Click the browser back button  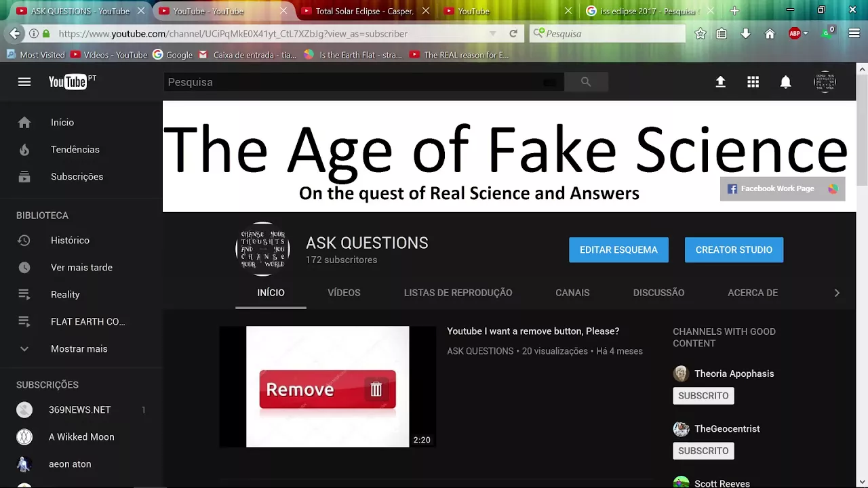point(14,33)
